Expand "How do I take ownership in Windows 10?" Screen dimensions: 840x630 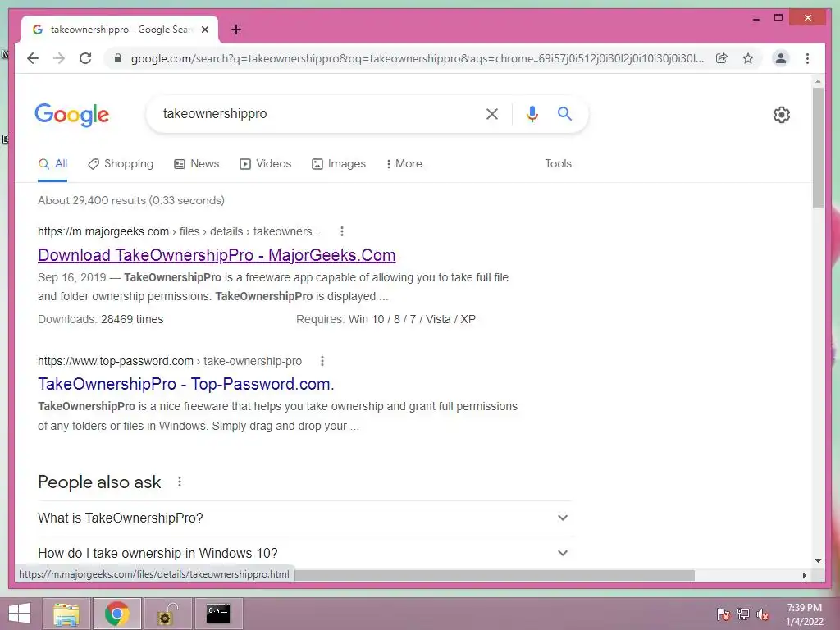click(304, 553)
